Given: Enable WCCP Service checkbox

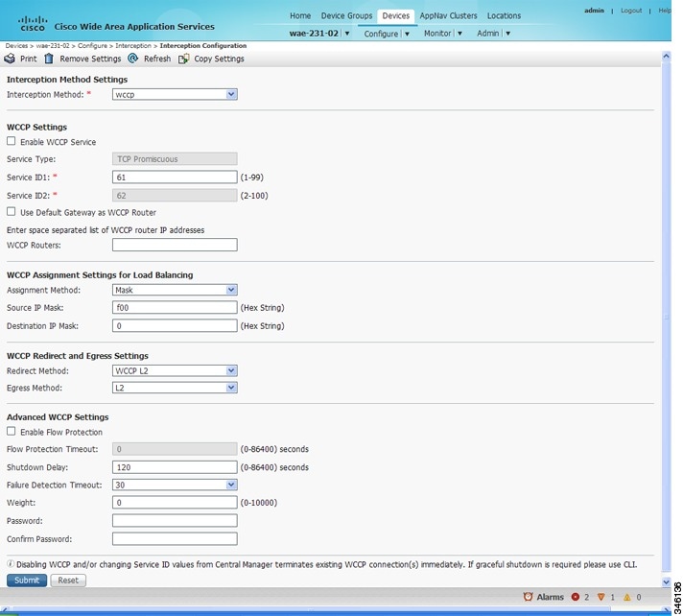Looking at the screenshot, I should pyautogui.click(x=11, y=141).
